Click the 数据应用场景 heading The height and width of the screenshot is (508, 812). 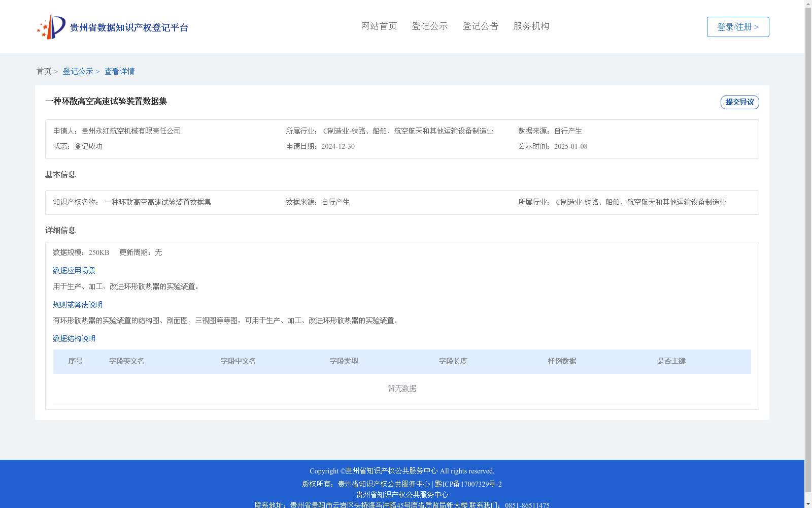point(74,271)
